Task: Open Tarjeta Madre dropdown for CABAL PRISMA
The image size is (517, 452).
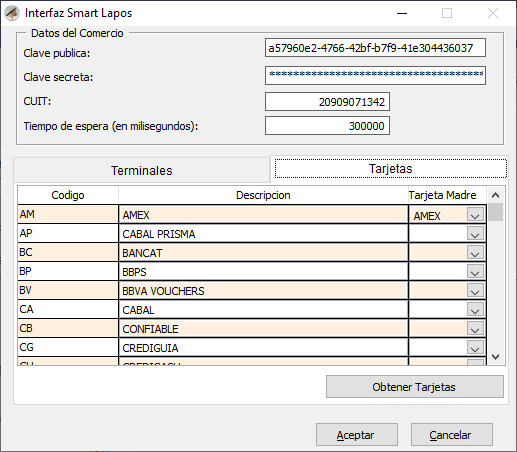Action: pyautogui.click(x=475, y=234)
